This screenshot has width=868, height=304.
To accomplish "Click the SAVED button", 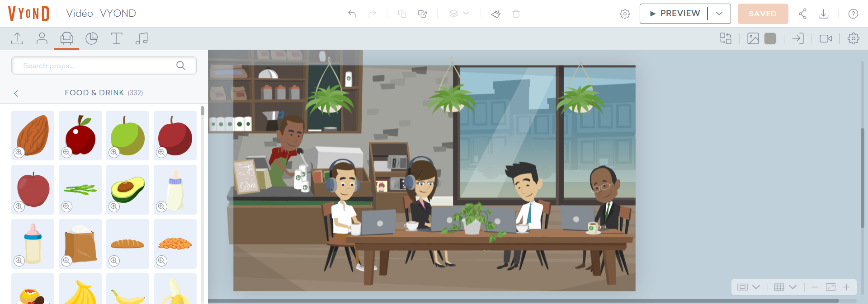I will tap(763, 14).
